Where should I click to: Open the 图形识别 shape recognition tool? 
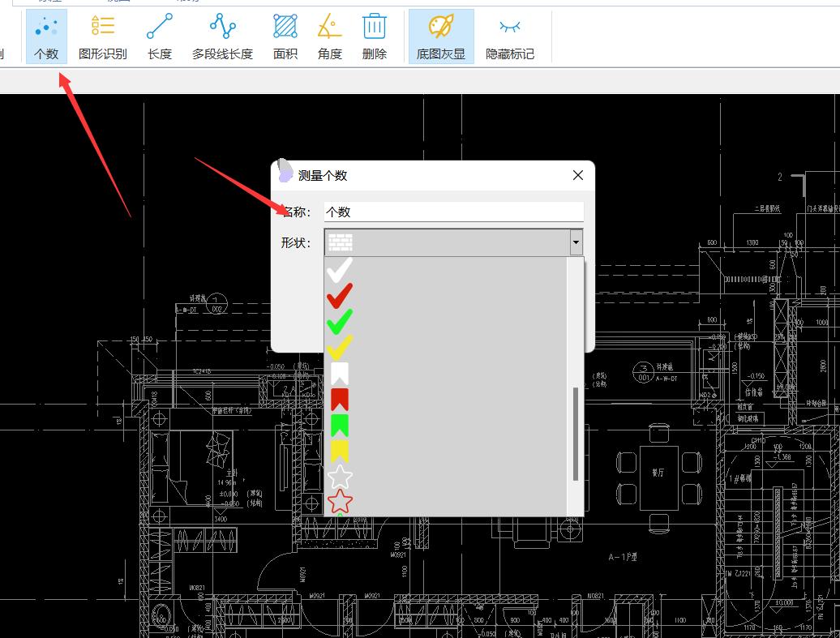click(x=102, y=37)
